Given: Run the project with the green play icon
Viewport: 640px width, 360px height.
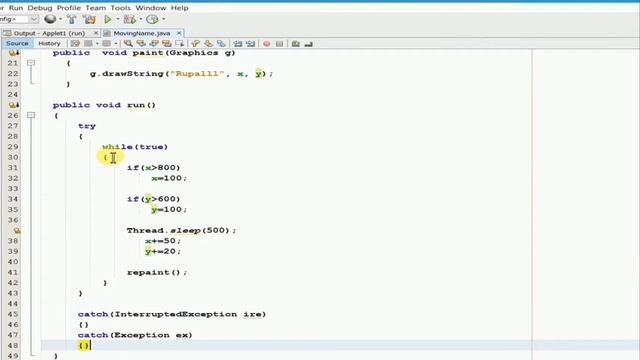Looking at the screenshot, I should coord(108,19).
